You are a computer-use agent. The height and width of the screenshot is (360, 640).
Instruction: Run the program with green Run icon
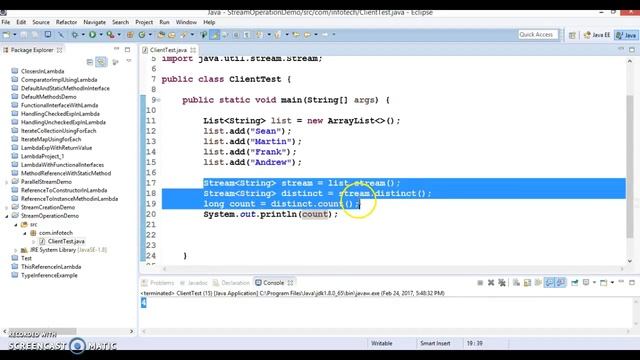[93, 35]
